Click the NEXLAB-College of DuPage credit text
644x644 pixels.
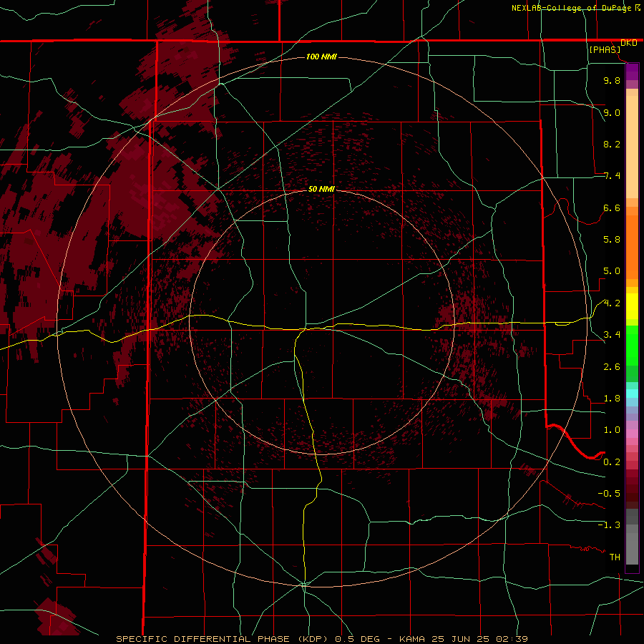(x=571, y=8)
